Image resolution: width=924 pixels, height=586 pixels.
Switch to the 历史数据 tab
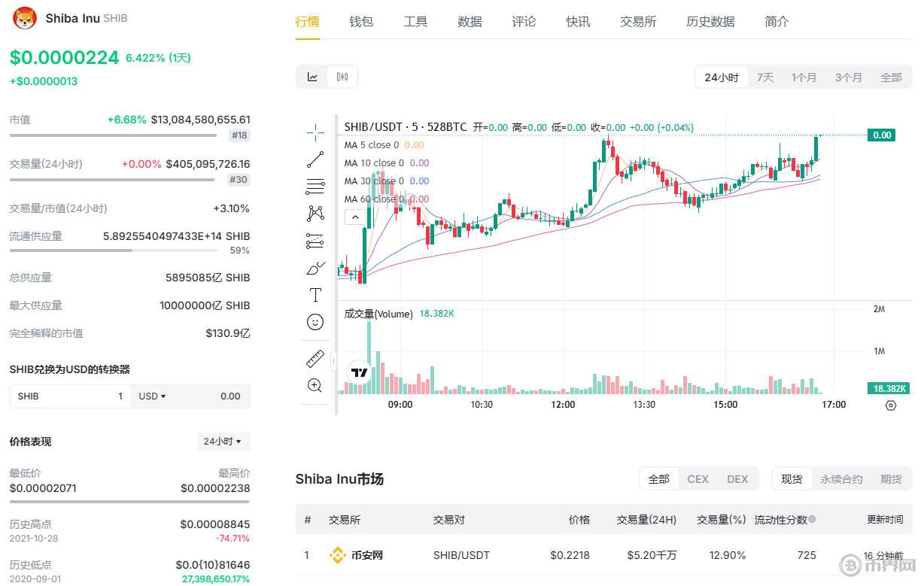point(710,22)
